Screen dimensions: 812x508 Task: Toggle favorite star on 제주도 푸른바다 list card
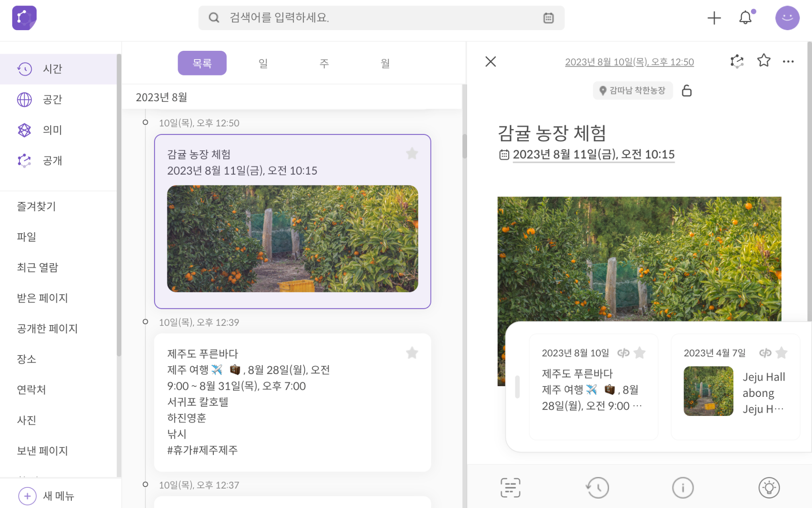(x=412, y=353)
